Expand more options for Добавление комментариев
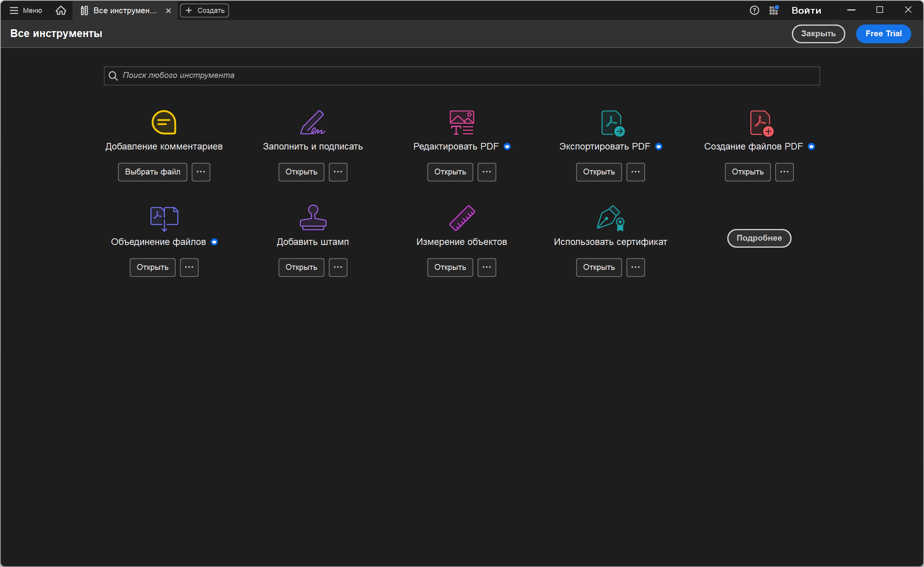924x567 pixels. point(201,172)
